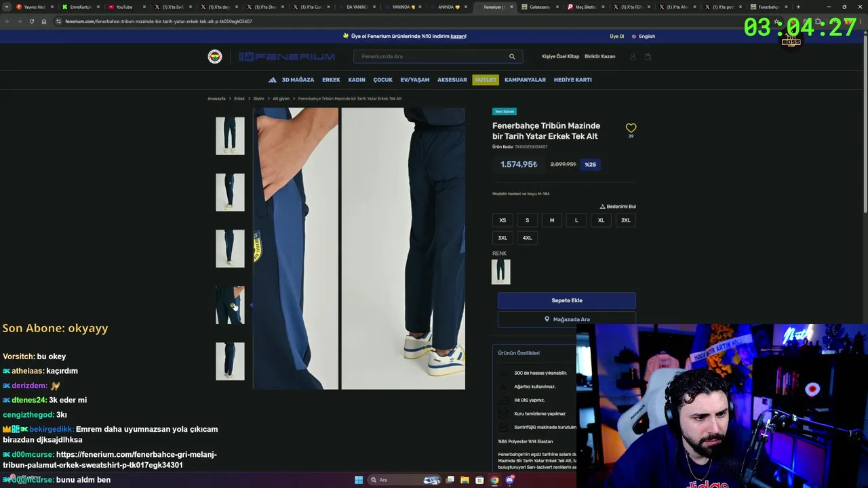Screen dimensions: 868x488
Task: Open File Explorer from taskbar
Action: [465, 480]
